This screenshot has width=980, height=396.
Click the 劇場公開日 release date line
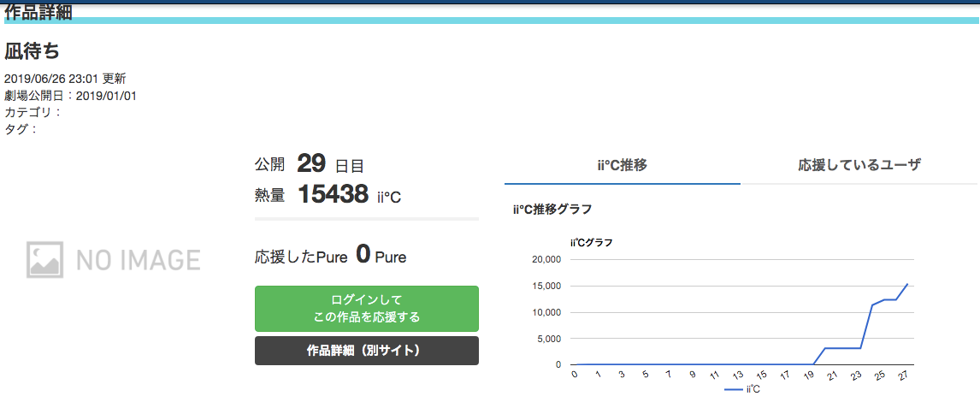pyautogui.click(x=71, y=96)
